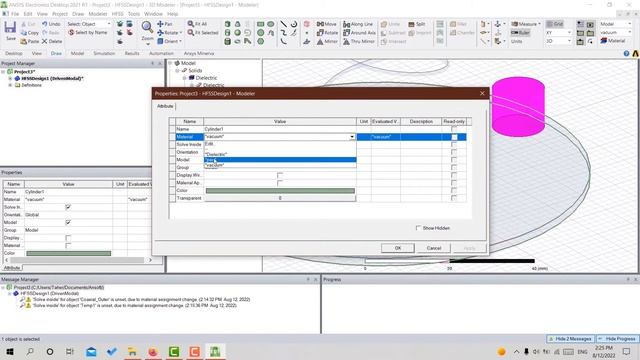
Task: Click the Transparent value slider in the dialog
Action: point(280,198)
